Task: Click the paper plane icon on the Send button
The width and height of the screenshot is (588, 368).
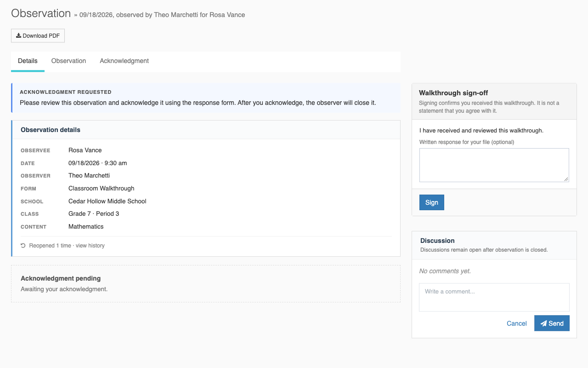Action: 543,323
